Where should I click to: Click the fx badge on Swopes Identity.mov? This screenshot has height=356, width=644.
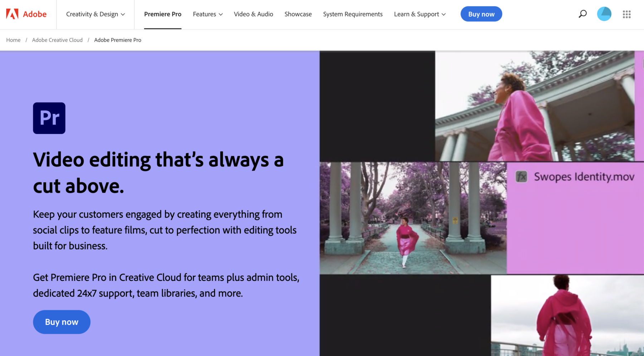[x=521, y=177]
